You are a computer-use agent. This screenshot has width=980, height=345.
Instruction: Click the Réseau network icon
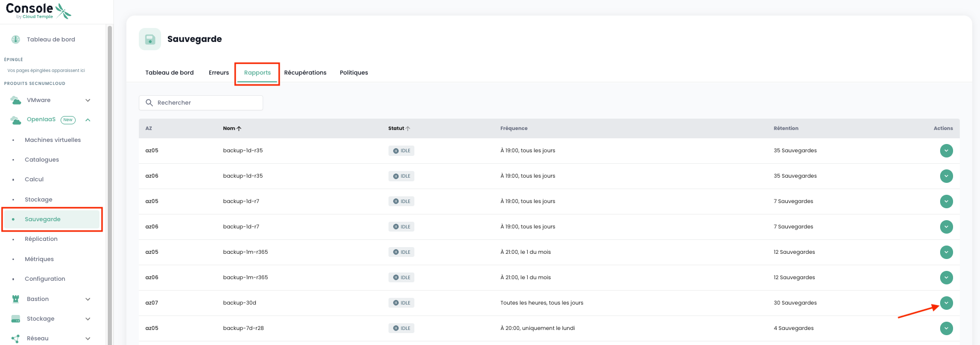16,338
